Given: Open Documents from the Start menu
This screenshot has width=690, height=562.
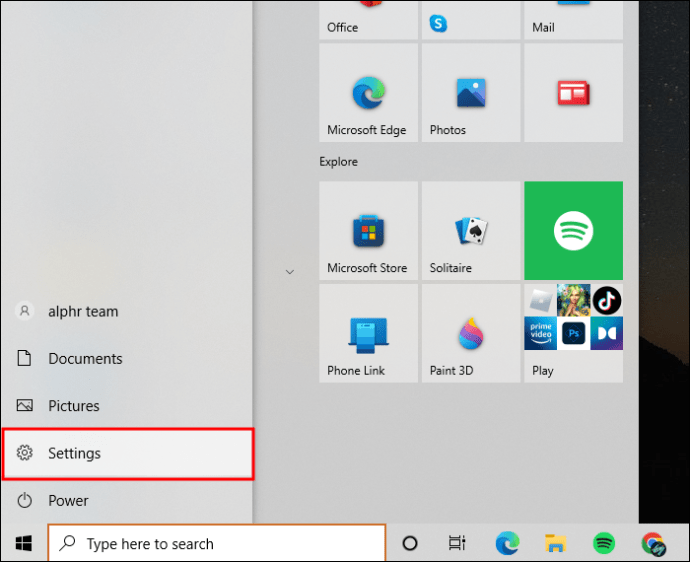Looking at the screenshot, I should (127, 358).
